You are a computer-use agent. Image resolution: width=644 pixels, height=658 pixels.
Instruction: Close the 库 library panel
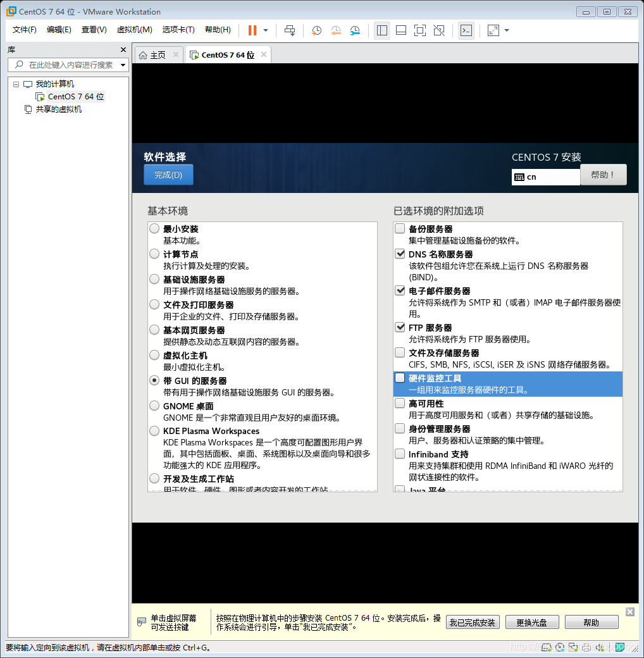coord(123,49)
